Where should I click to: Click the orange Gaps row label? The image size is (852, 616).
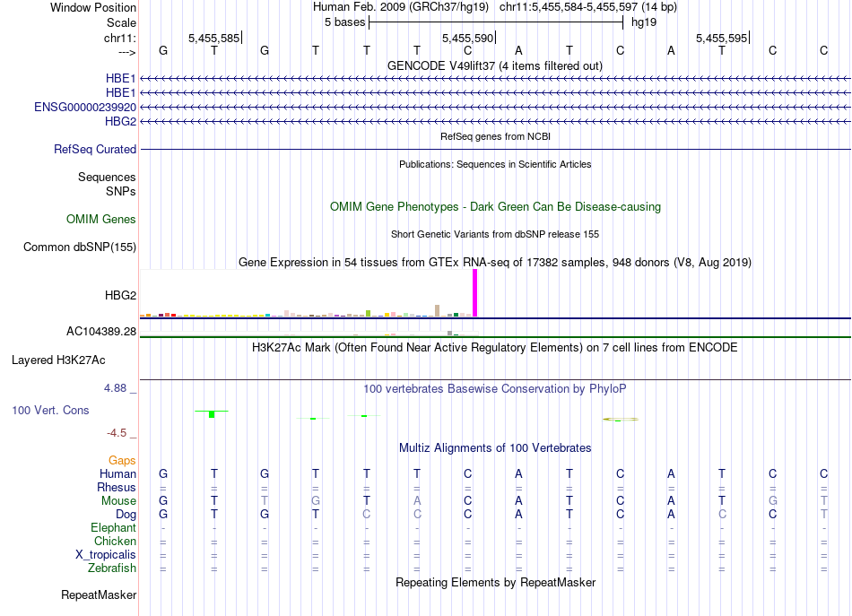point(122,461)
